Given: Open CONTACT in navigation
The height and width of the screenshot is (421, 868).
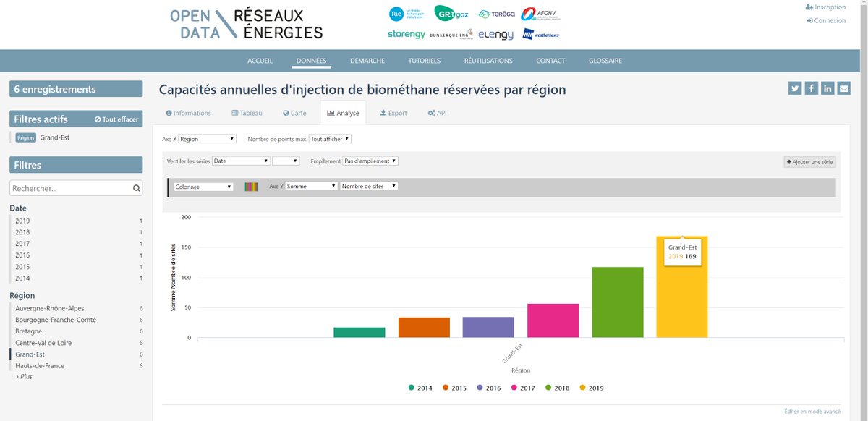Looking at the screenshot, I should pyautogui.click(x=550, y=61).
